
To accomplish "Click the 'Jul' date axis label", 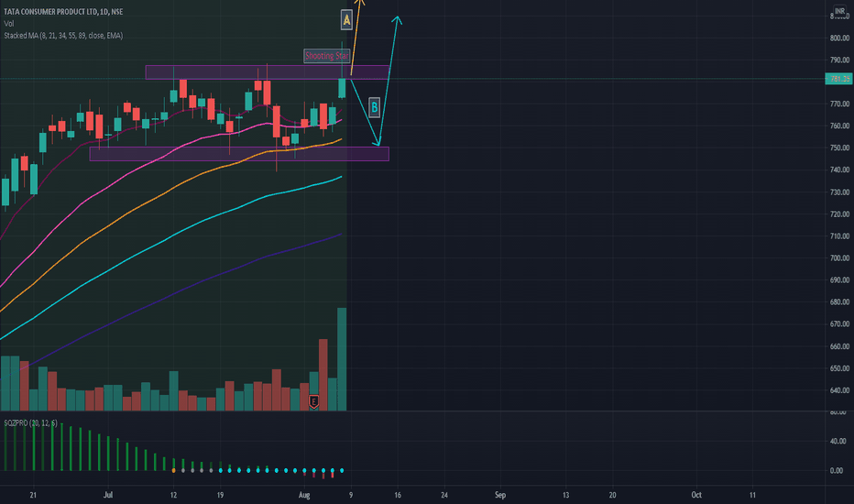I will click(x=108, y=495).
